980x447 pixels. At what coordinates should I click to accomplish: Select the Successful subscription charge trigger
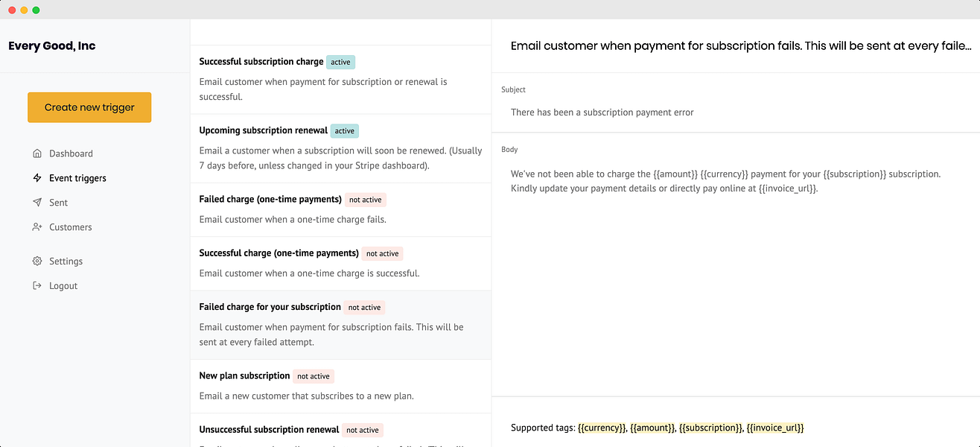[341, 80]
